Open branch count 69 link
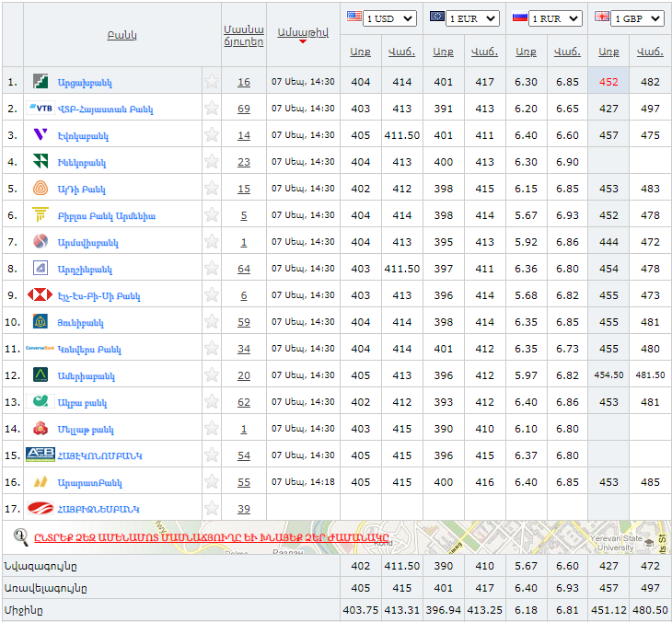 tap(244, 109)
